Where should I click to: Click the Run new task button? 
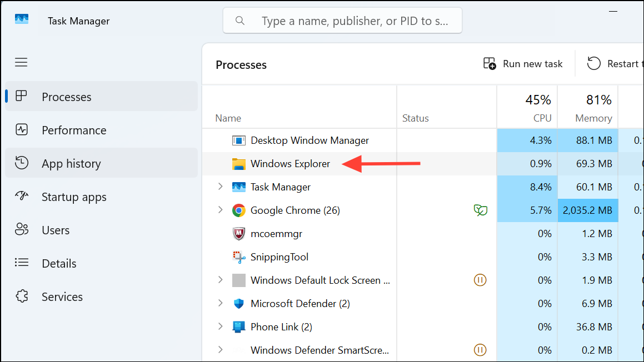coord(523,64)
